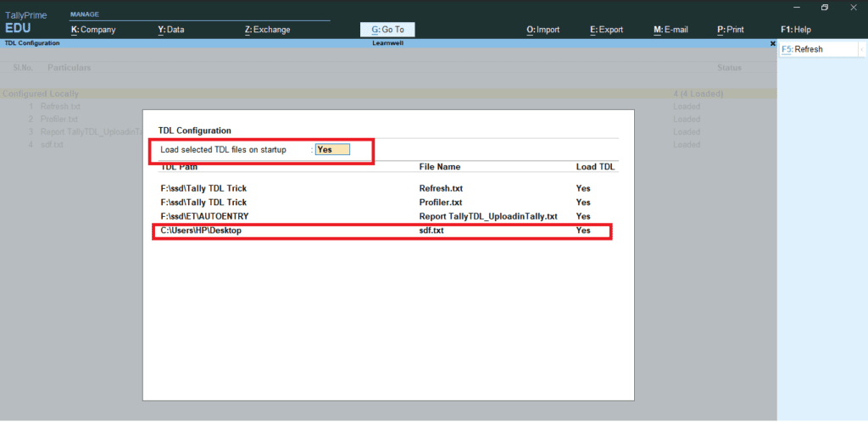Toggle Load selected TDL files on startup field

pyautogui.click(x=332, y=150)
